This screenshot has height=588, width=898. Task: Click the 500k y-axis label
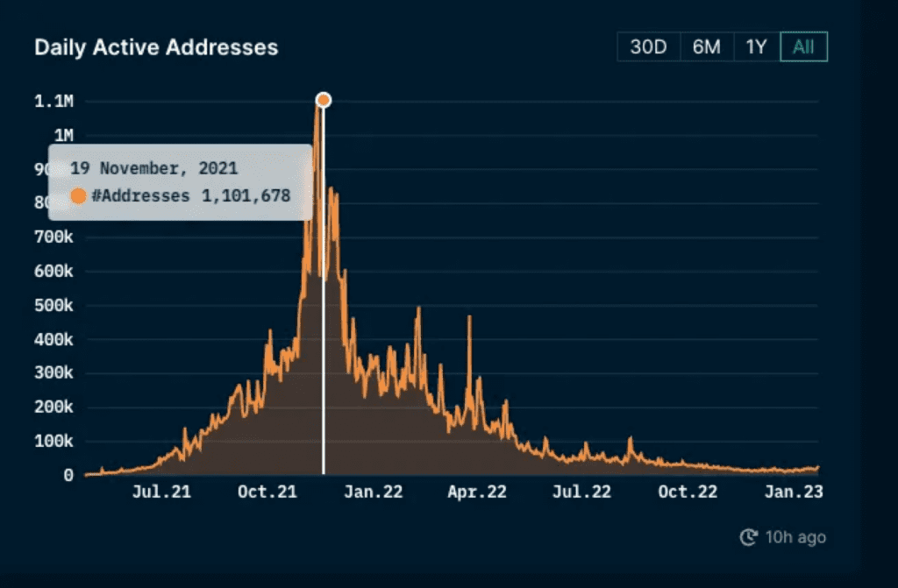click(x=53, y=305)
